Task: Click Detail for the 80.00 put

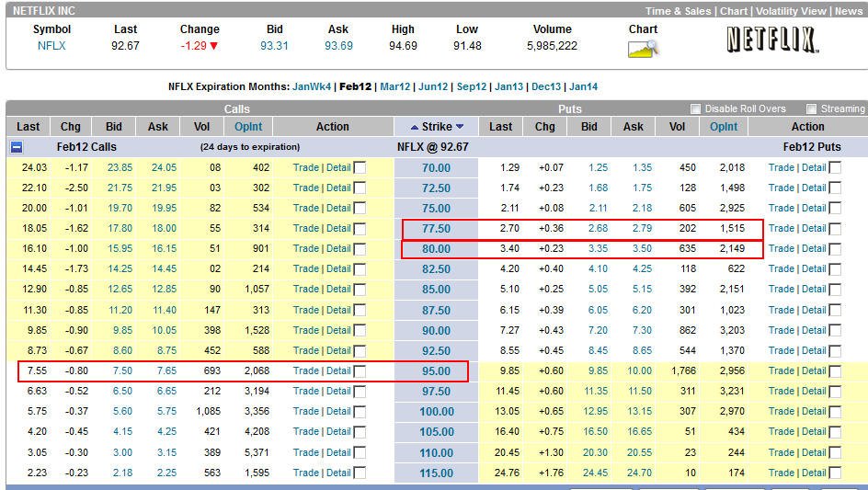Action: pos(814,248)
